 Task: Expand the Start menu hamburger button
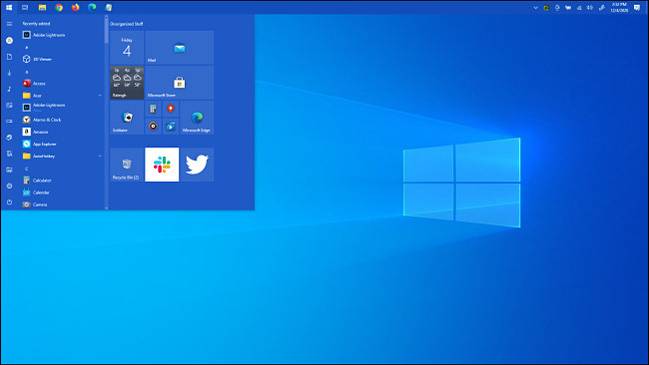[x=9, y=24]
